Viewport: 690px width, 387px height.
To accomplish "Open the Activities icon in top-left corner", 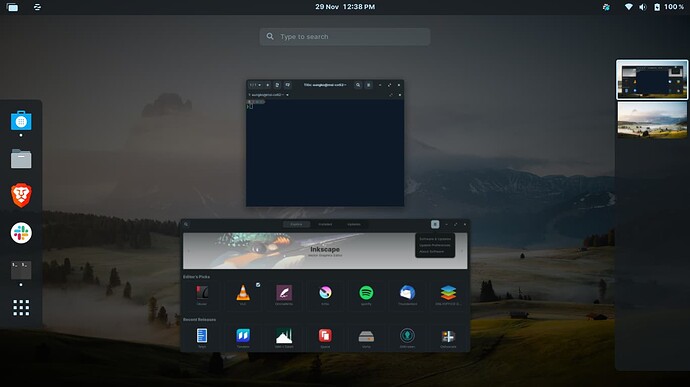I will (12, 7).
